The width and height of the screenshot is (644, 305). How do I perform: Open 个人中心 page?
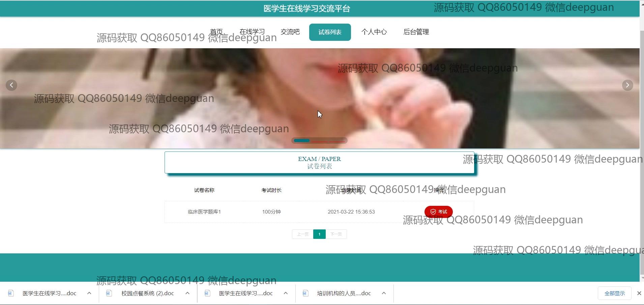pos(374,32)
